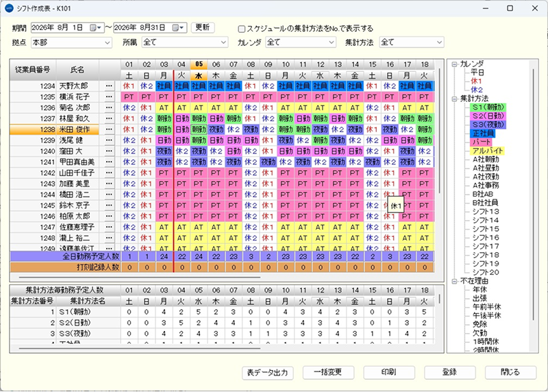Select 欠勤 tree item
This screenshot has height=392, width=548.
[x=480, y=333]
